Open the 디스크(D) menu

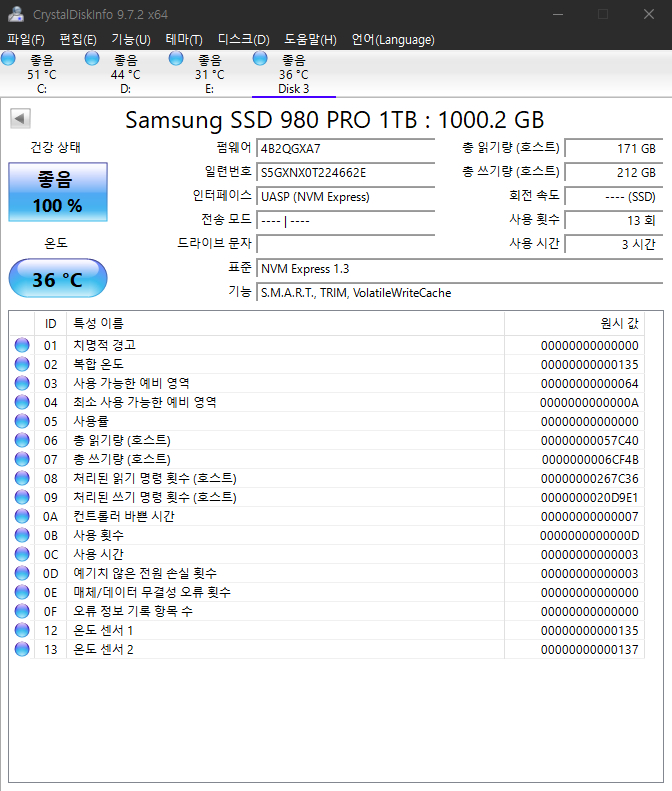(x=244, y=39)
